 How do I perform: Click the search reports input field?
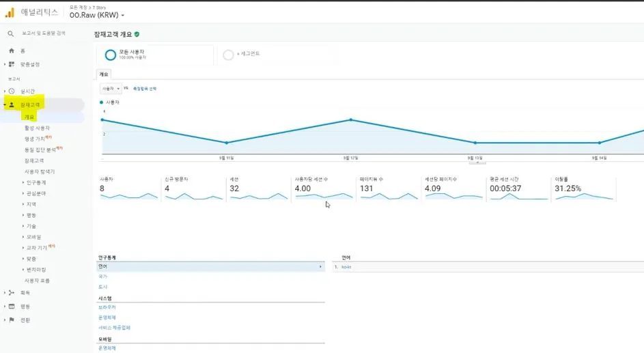[44, 33]
